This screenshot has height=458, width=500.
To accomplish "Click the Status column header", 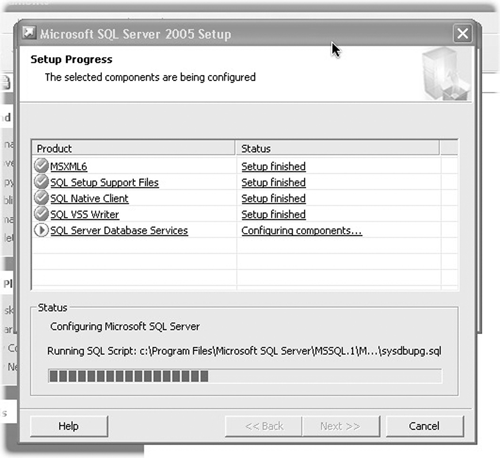I will pos(337,148).
